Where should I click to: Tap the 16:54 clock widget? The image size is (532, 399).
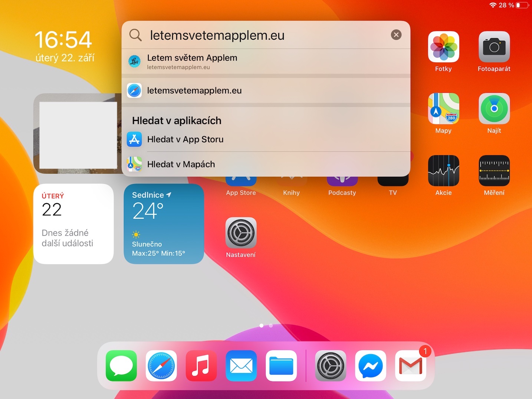point(63,40)
